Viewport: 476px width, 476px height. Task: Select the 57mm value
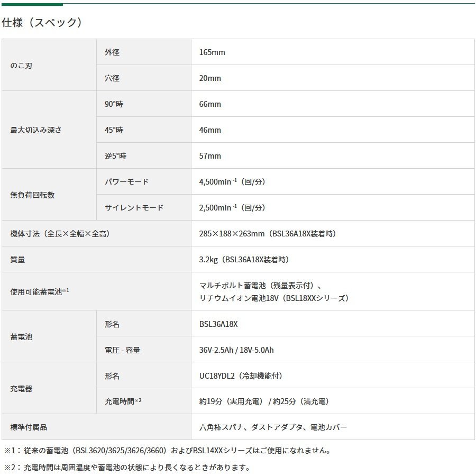pos(210,156)
